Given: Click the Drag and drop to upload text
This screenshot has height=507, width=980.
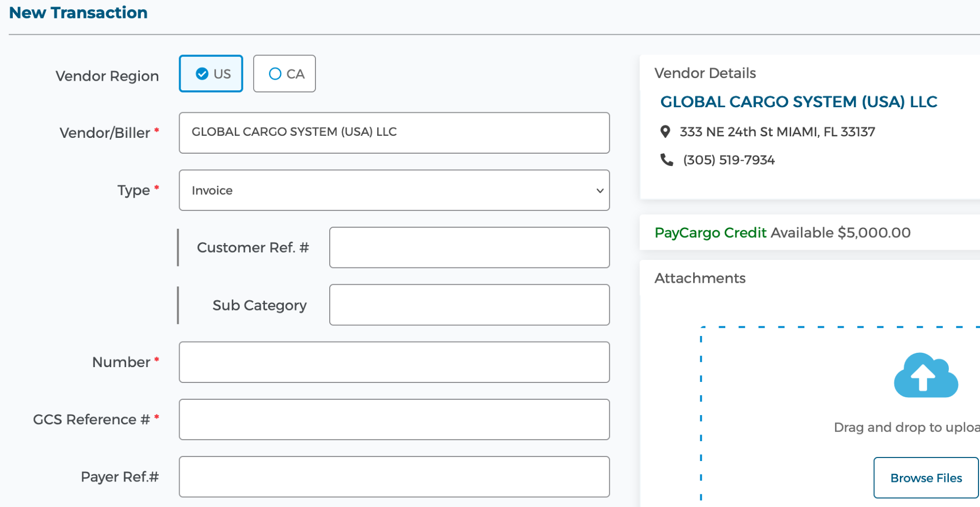Looking at the screenshot, I should pyautogui.click(x=906, y=427).
